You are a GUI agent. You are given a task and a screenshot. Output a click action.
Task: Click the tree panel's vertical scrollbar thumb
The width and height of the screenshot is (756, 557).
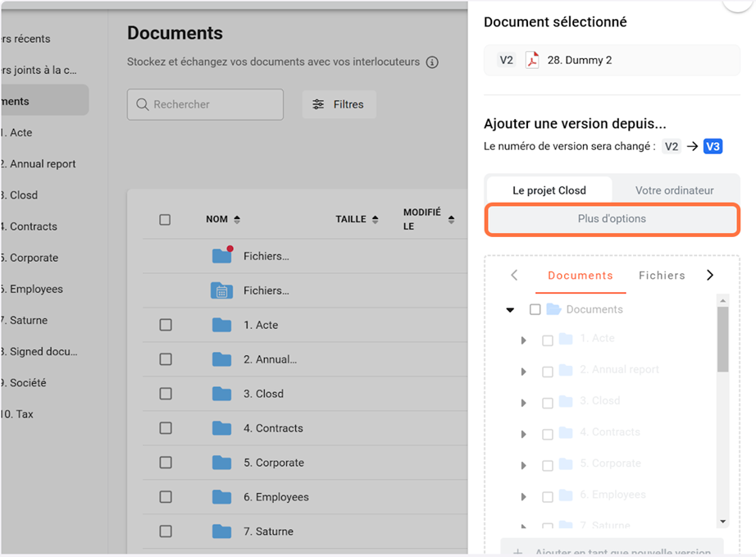point(722,338)
